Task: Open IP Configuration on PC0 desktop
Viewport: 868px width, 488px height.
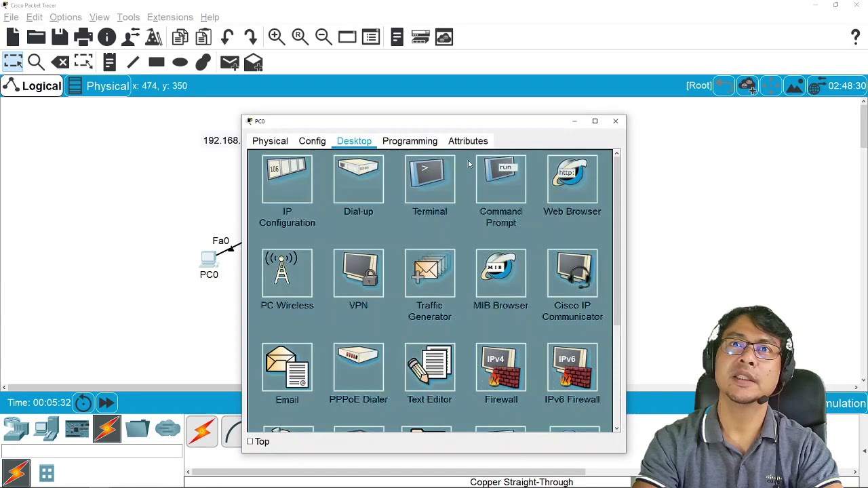Action: click(287, 179)
